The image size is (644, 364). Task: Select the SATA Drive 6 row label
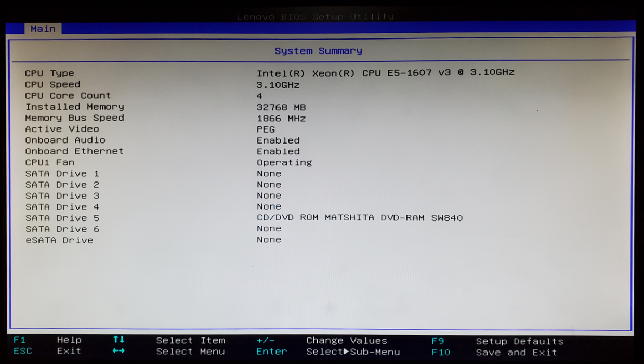coord(62,229)
